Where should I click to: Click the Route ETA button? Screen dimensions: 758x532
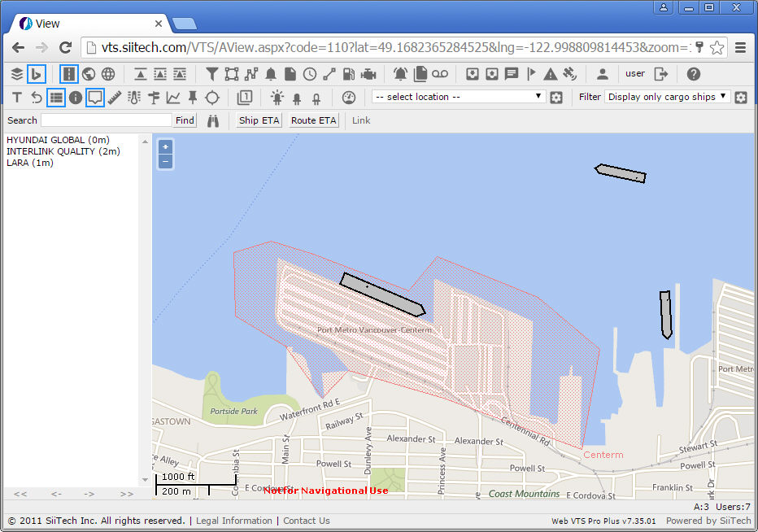point(314,120)
